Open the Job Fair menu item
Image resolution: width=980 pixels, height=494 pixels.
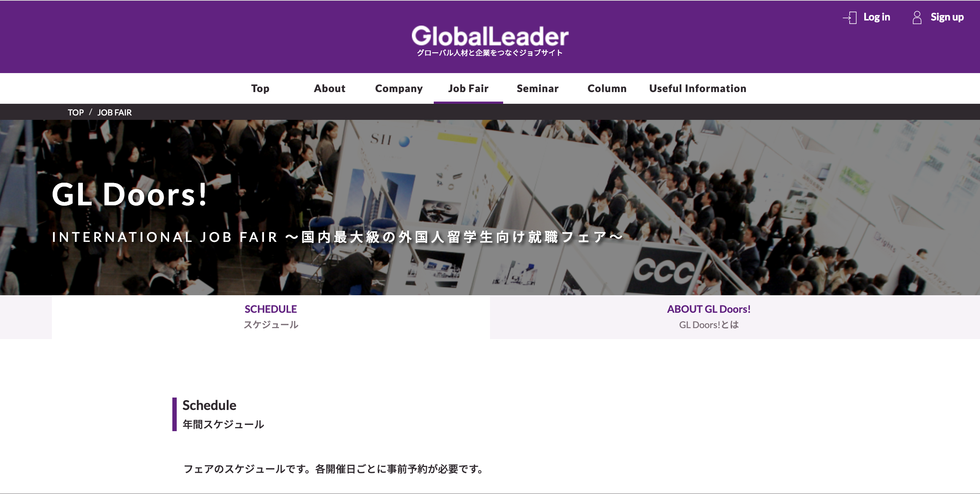click(468, 88)
